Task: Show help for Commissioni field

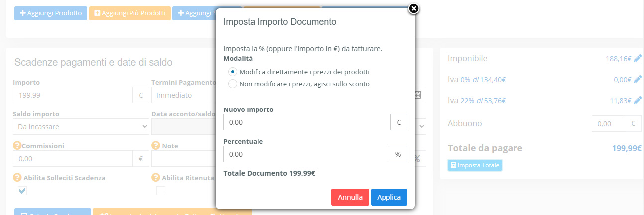Action: [17, 146]
